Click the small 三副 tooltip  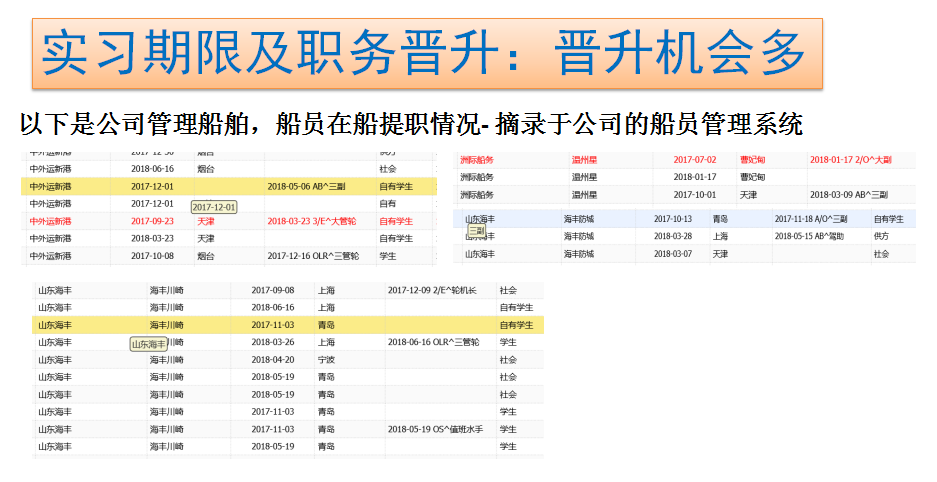tap(476, 231)
